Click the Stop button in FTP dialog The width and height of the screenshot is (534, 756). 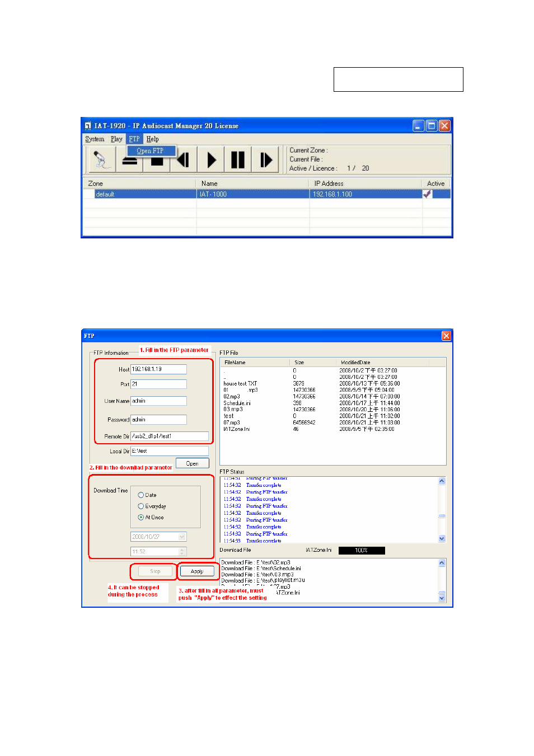[x=155, y=571]
